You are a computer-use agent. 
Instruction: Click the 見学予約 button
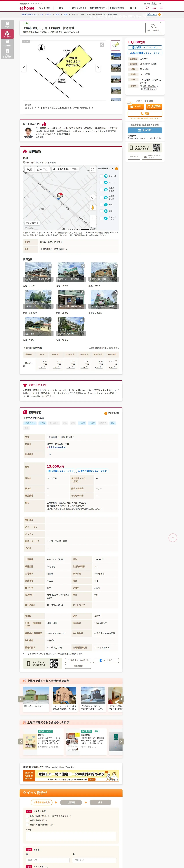(x=154, y=106)
